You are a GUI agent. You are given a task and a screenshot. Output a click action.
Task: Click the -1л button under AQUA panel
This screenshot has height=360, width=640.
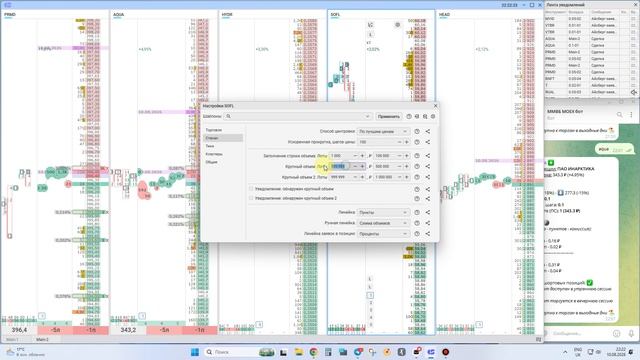point(200,330)
